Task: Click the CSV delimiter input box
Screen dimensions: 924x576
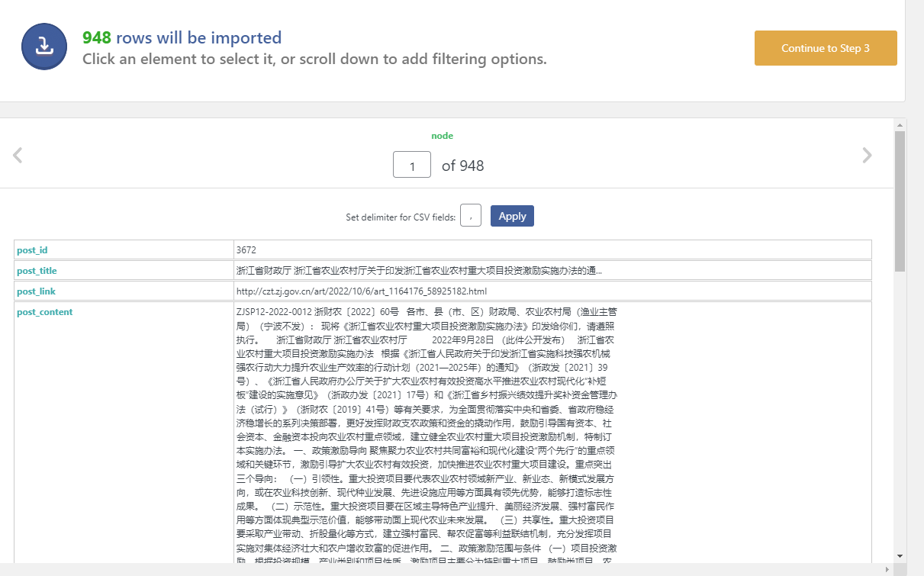Action: [471, 216]
